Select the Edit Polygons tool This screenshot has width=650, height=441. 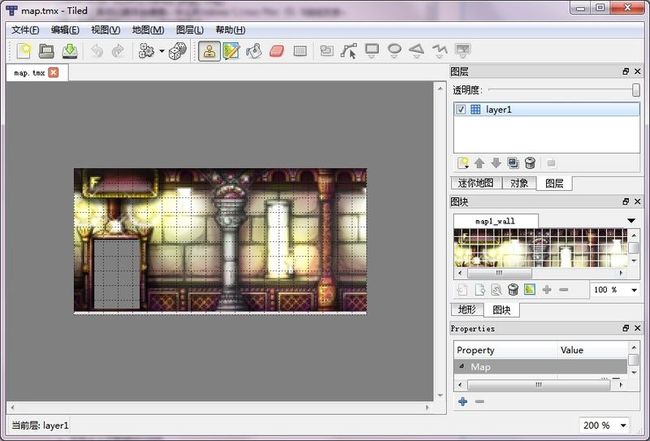tap(349, 51)
